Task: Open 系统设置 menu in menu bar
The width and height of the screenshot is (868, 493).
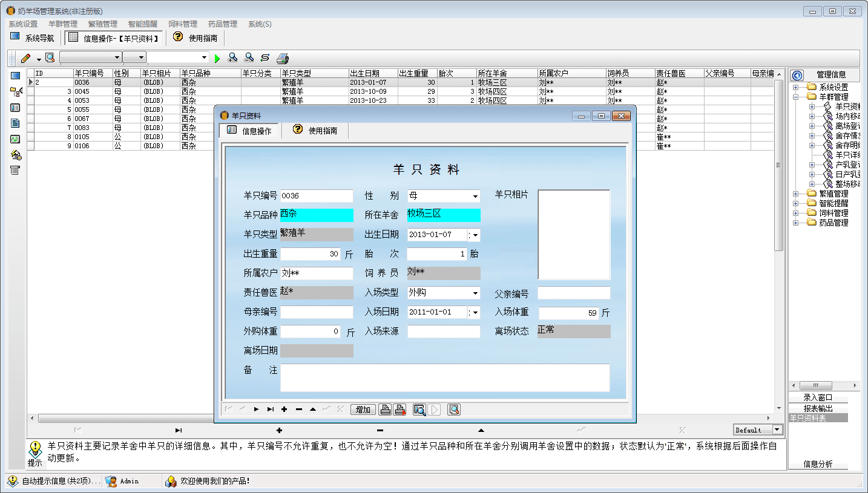Action: click(23, 24)
